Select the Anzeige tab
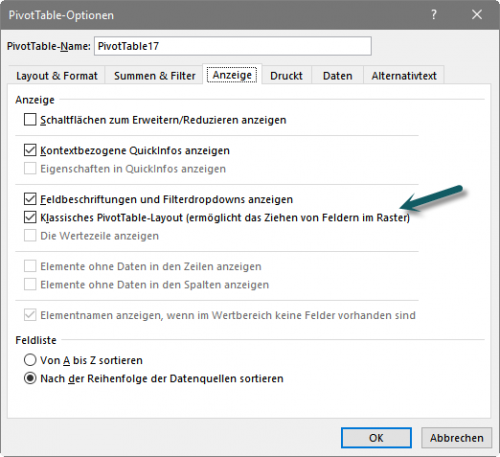The height and width of the screenshot is (457, 500). pos(232,75)
